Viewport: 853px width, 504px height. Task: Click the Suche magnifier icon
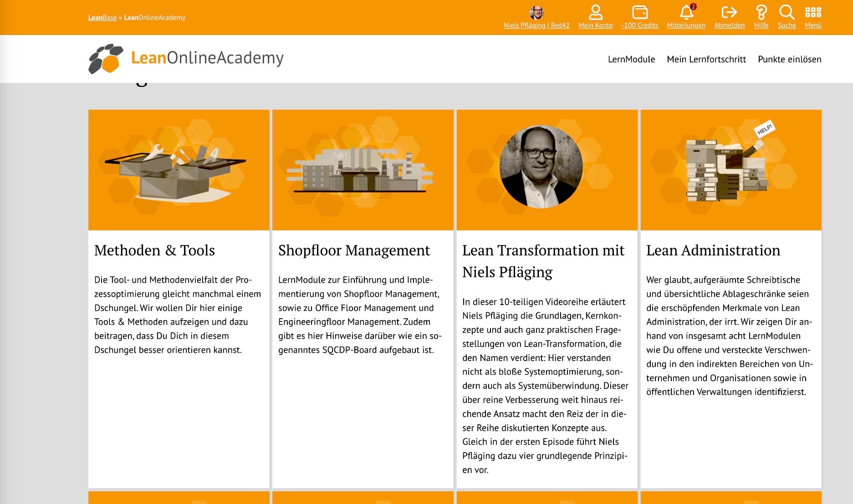coord(787,12)
